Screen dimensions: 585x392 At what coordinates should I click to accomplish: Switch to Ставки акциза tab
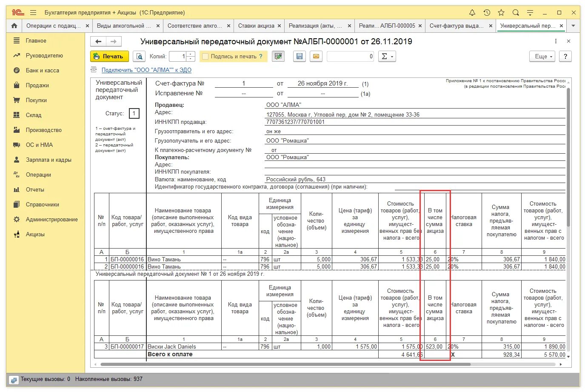256,26
